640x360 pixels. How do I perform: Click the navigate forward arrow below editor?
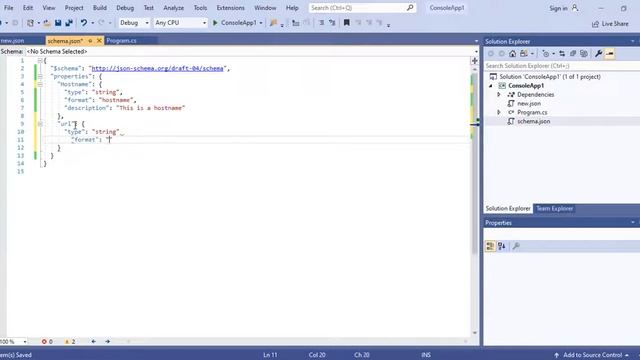pos(107,341)
